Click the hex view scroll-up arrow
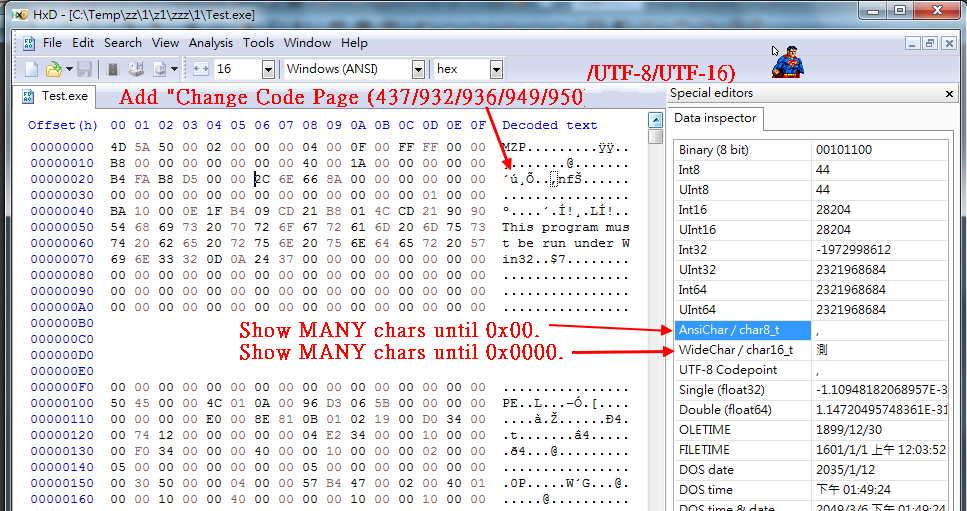This screenshot has height=511, width=967. coord(656,120)
